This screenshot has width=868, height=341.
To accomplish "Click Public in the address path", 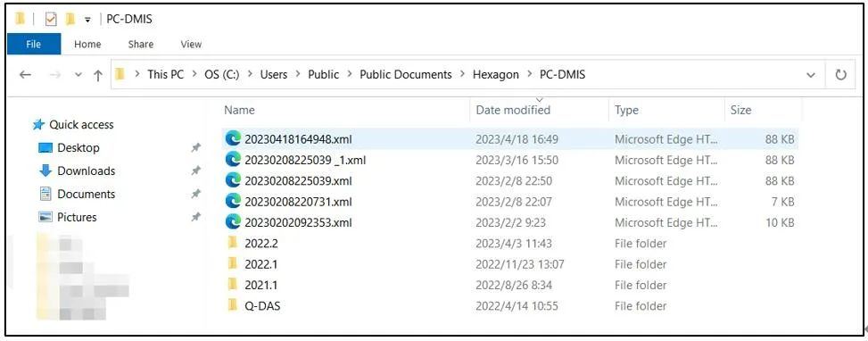I will point(323,75).
